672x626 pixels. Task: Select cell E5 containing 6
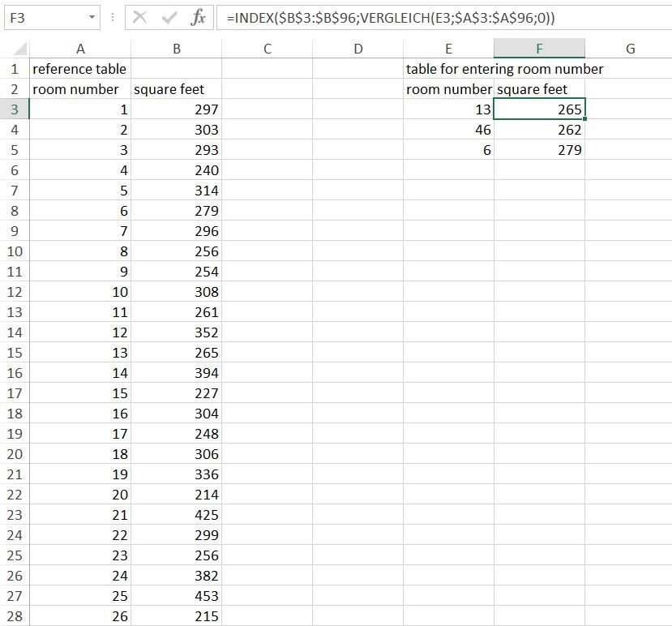click(448, 150)
